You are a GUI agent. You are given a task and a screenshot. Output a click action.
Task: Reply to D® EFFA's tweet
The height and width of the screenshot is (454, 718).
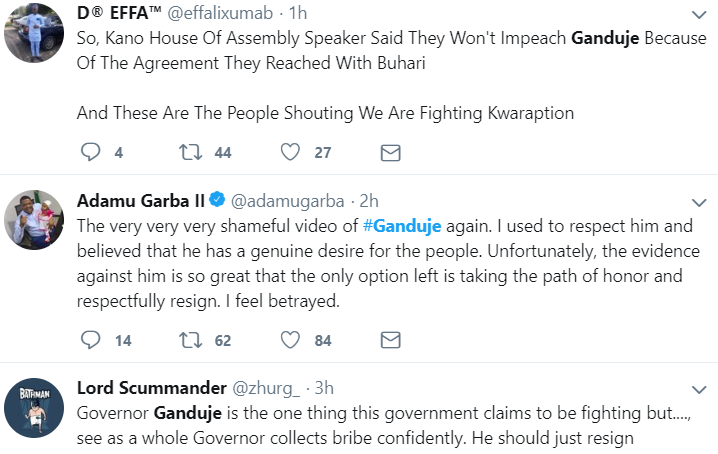tap(90, 152)
